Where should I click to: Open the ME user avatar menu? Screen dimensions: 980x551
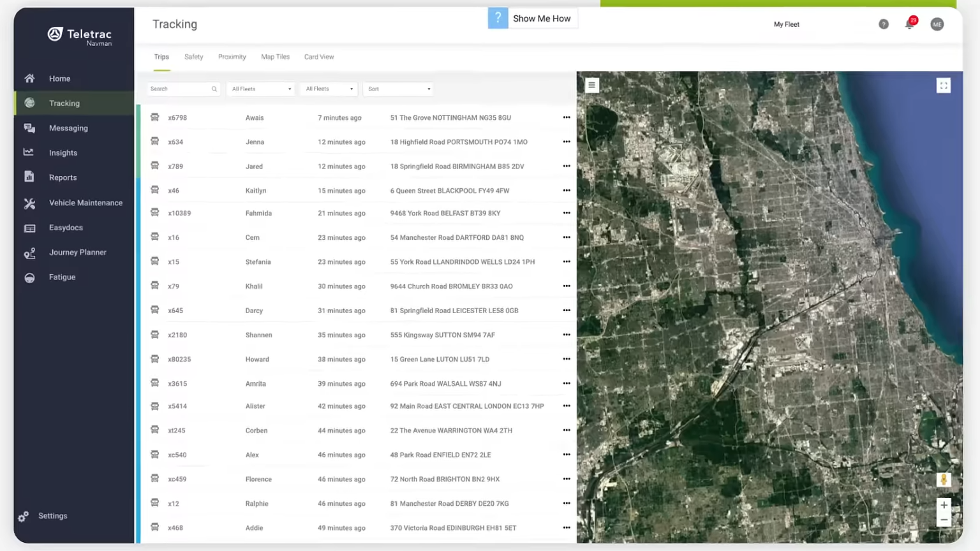937,24
